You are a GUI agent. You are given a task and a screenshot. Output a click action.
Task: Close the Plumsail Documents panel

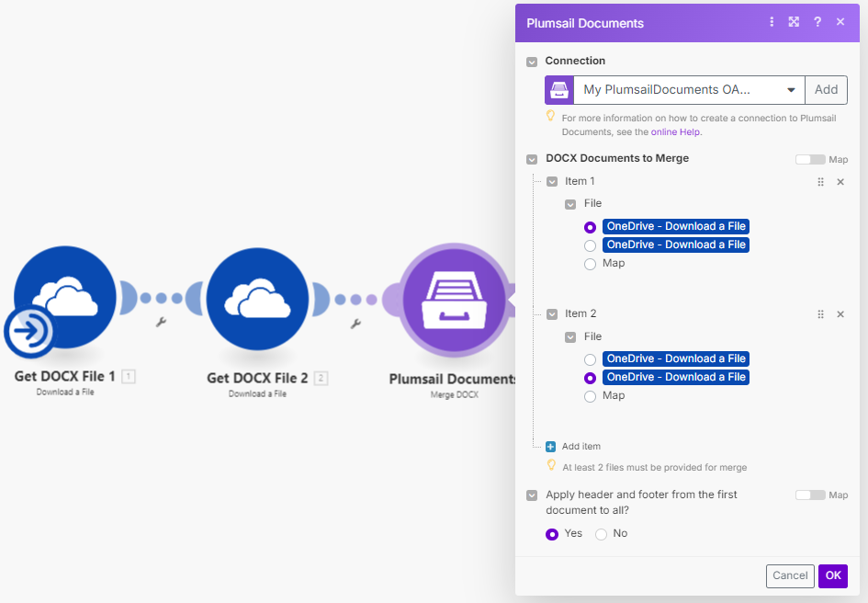[840, 22]
